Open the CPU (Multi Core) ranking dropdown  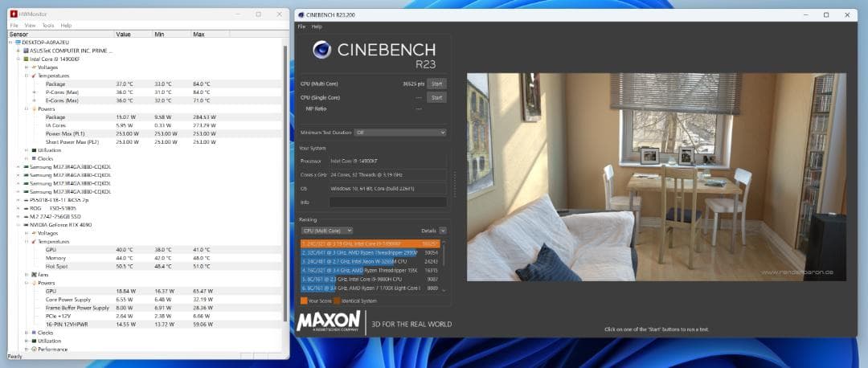coord(326,231)
